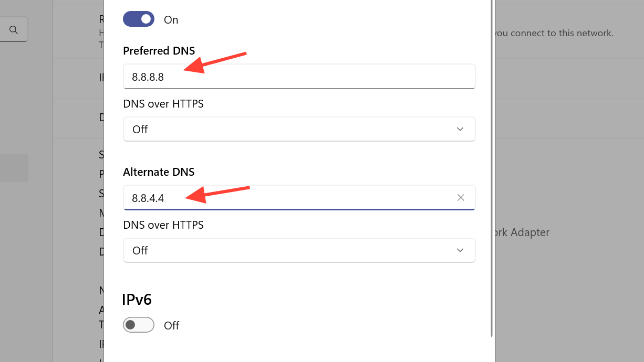Click the "On" label beside the top toggle
The image size is (644, 362).
tap(171, 20)
